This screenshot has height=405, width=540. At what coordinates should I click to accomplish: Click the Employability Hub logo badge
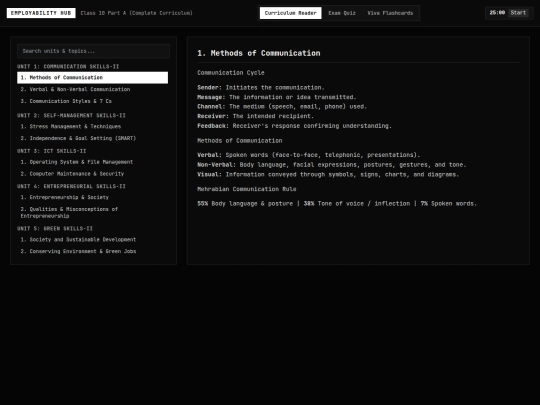point(41,13)
